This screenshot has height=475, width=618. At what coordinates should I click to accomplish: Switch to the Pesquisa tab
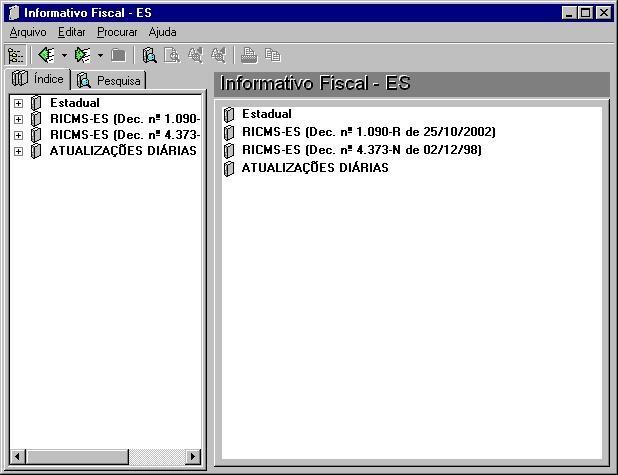tap(109, 81)
